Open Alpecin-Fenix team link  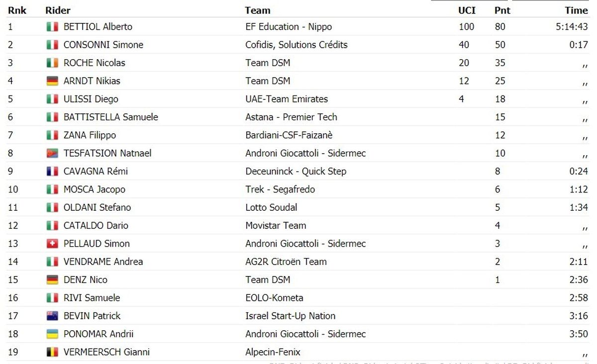(273, 352)
